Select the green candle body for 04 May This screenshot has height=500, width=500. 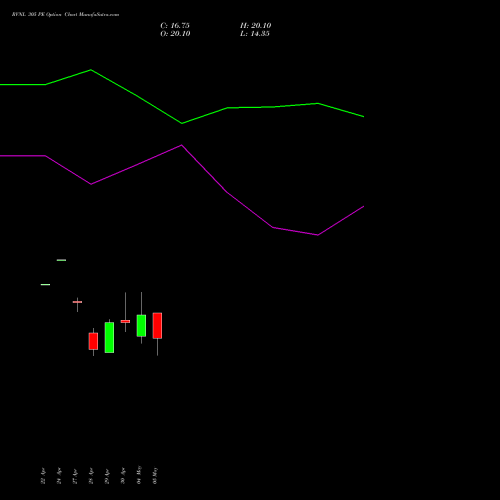point(141,326)
